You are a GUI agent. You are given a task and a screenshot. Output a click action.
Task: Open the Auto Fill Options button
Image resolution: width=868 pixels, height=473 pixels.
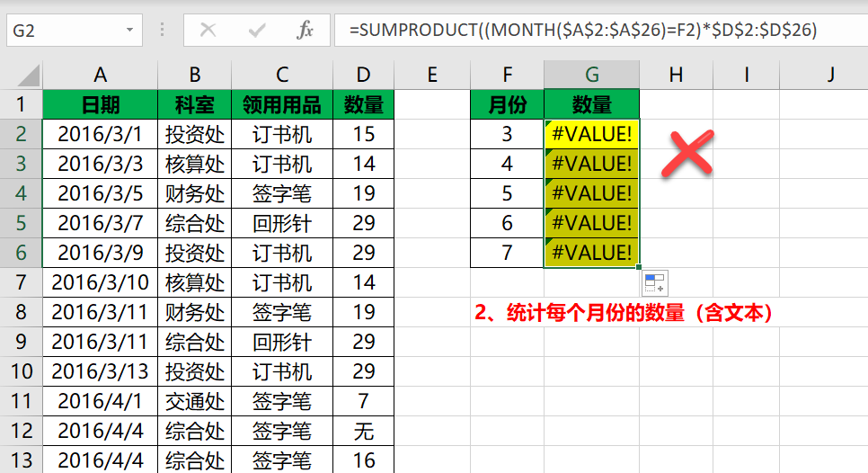(654, 283)
